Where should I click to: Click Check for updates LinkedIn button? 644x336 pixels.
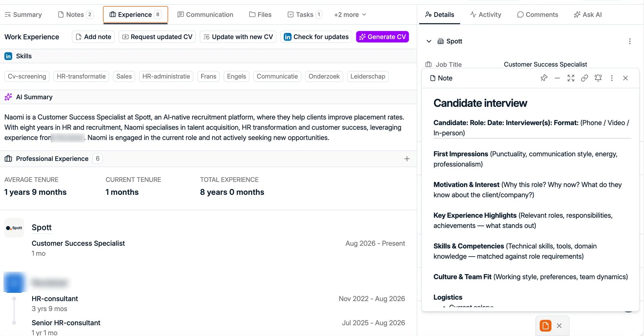pyautogui.click(x=316, y=37)
